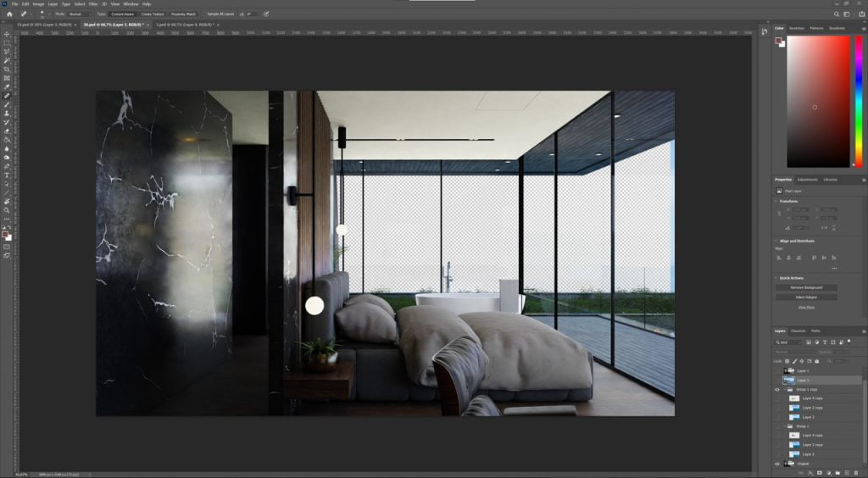Open the Filter menu

(x=91, y=4)
